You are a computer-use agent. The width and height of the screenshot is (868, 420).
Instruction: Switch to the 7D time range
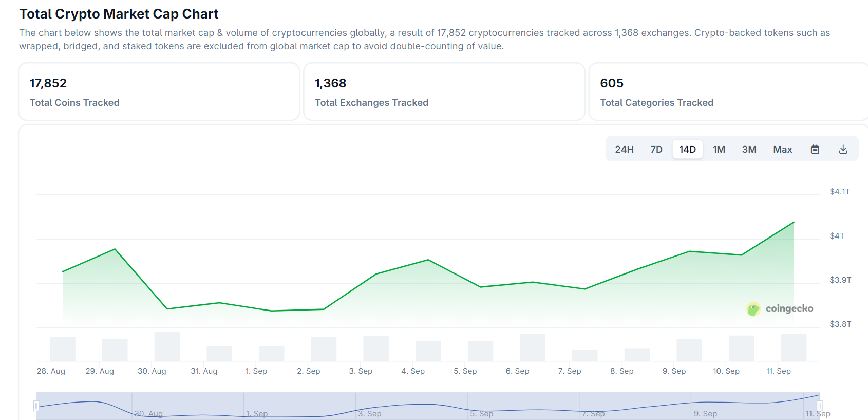(x=656, y=150)
